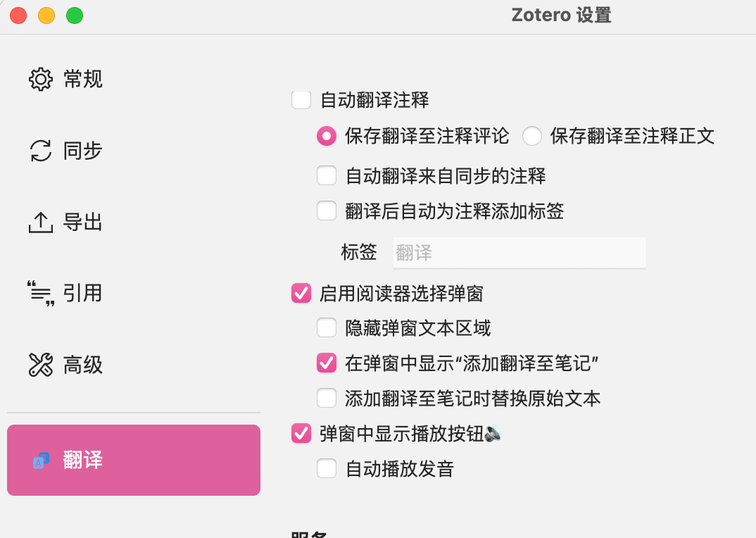Toggle 翻译后自动为注释添加标签 checkbox
This screenshot has height=538, width=756.
pos(327,211)
